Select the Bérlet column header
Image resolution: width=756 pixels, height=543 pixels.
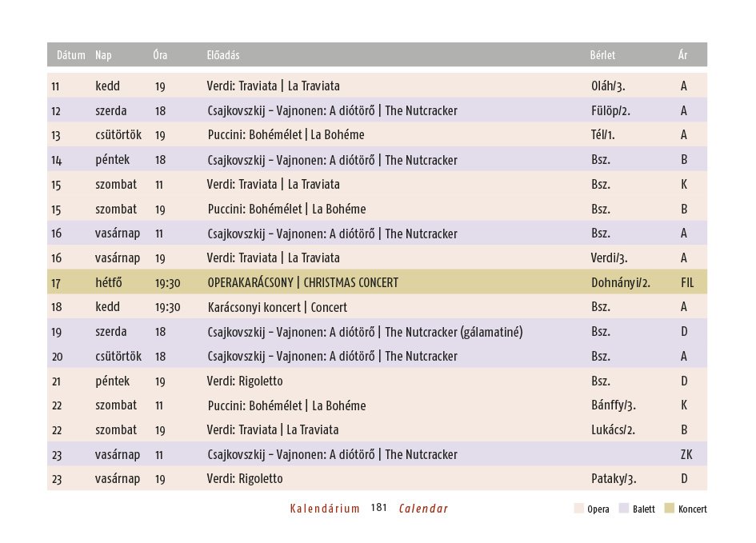pyautogui.click(x=602, y=55)
